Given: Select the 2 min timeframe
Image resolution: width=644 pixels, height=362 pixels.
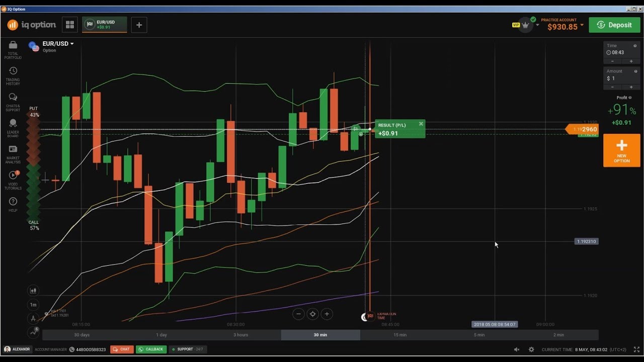Looking at the screenshot, I should pos(559,335).
